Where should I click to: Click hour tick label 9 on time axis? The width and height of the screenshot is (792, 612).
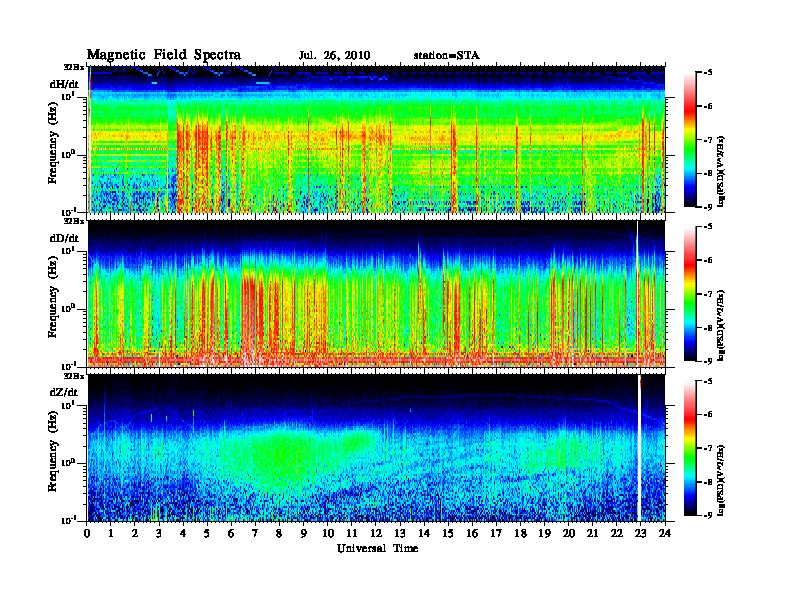point(304,534)
